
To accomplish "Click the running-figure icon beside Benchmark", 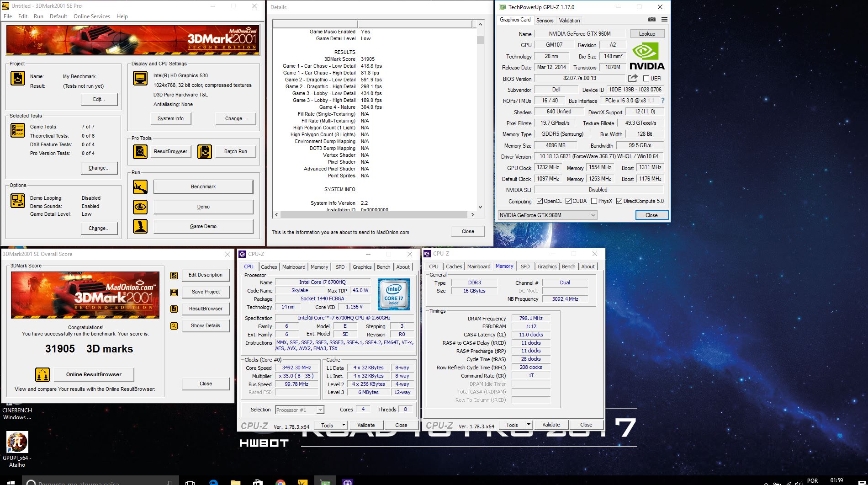I will click(x=140, y=187).
